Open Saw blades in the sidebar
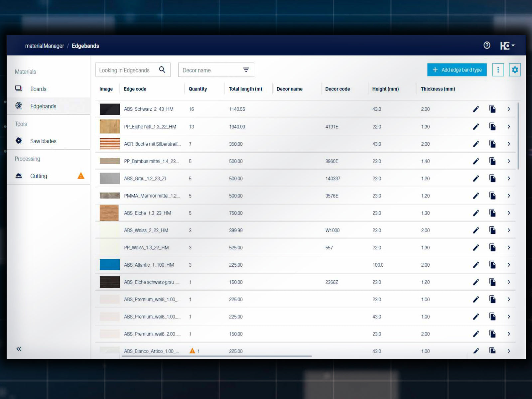 (43, 141)
